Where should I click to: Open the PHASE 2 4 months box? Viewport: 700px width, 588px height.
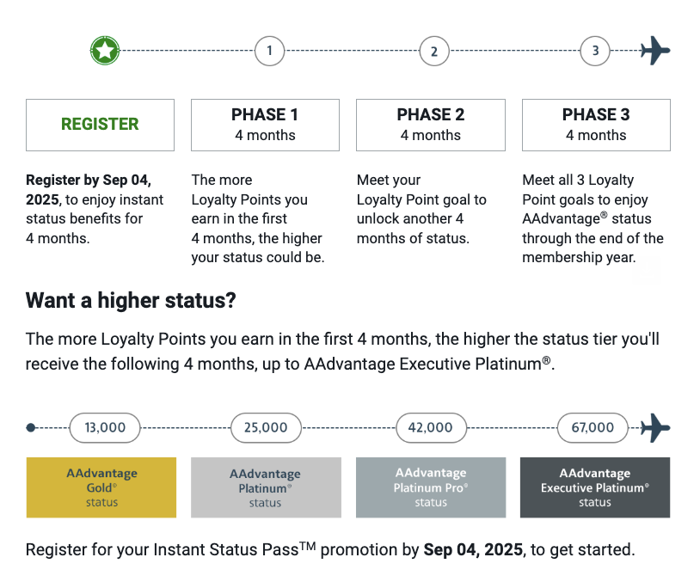tap(431, 125)
